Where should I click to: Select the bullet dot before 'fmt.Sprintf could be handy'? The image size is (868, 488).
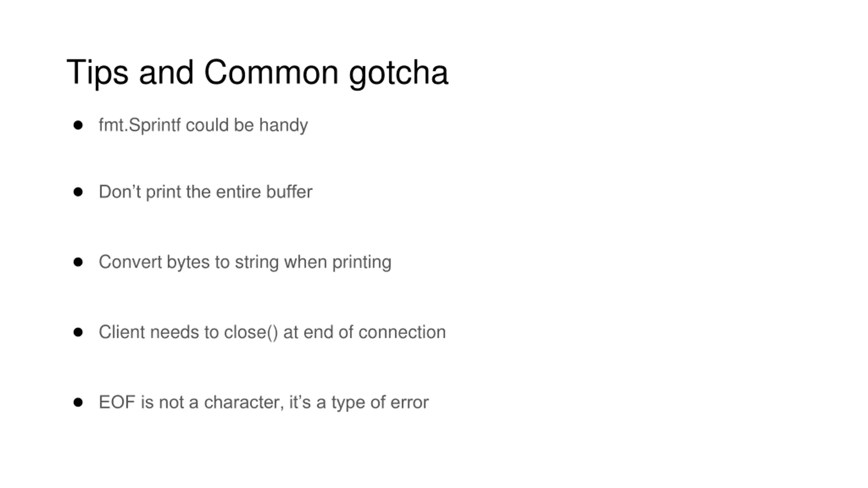(x=78, y=125)
